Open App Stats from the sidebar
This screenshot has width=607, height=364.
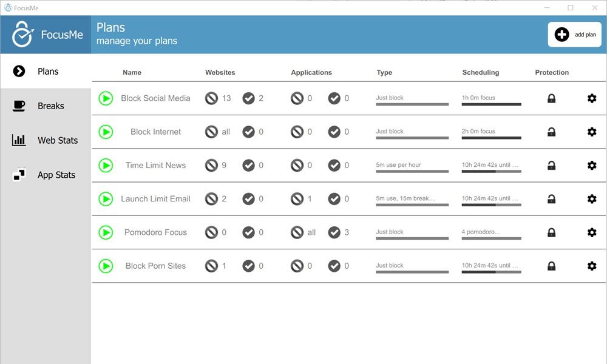(46, 175)
